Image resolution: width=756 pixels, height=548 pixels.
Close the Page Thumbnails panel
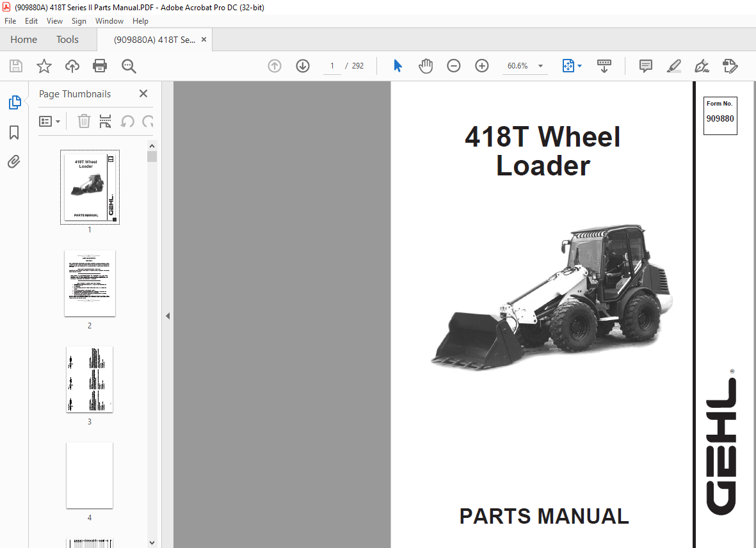coord(143,93)
